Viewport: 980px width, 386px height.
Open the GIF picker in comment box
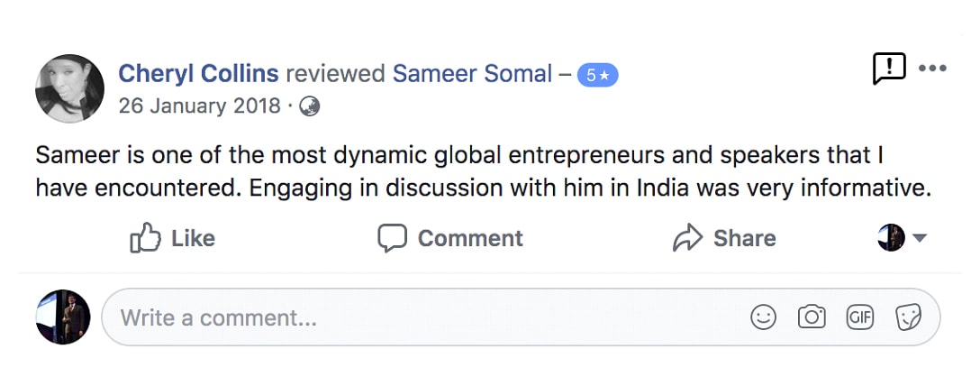[x=859, y=317]
